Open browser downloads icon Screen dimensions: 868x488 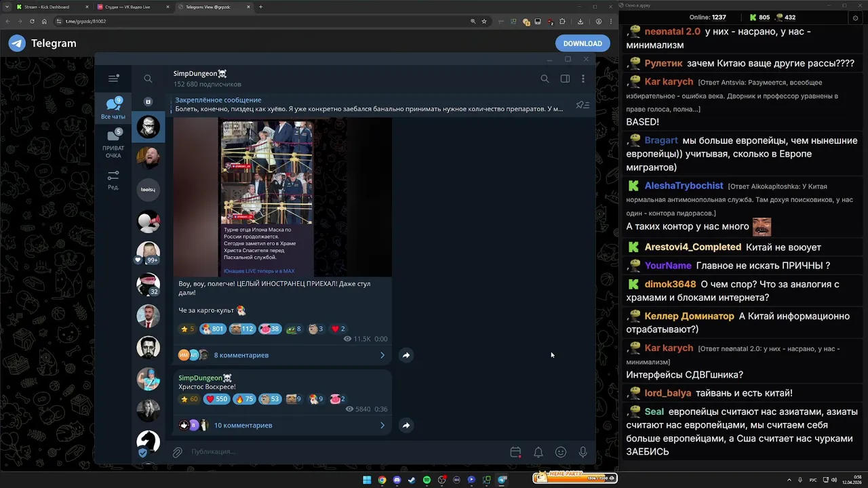click(580, 21)
